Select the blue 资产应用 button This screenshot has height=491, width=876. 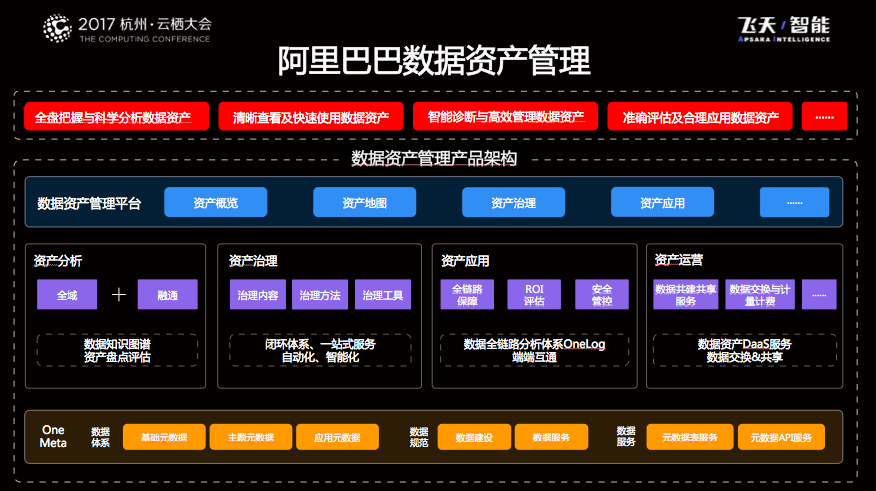663,202
